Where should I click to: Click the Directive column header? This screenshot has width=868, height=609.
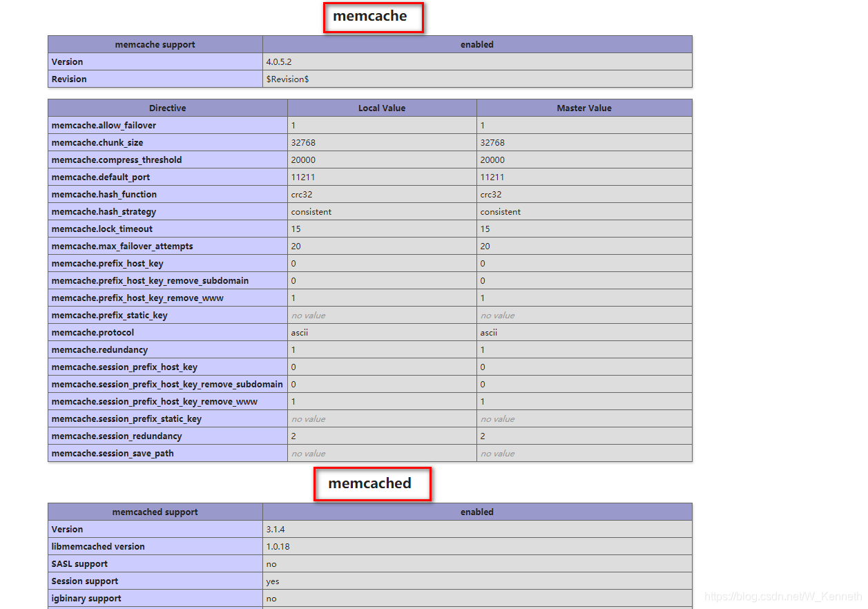tap(167, 108)
